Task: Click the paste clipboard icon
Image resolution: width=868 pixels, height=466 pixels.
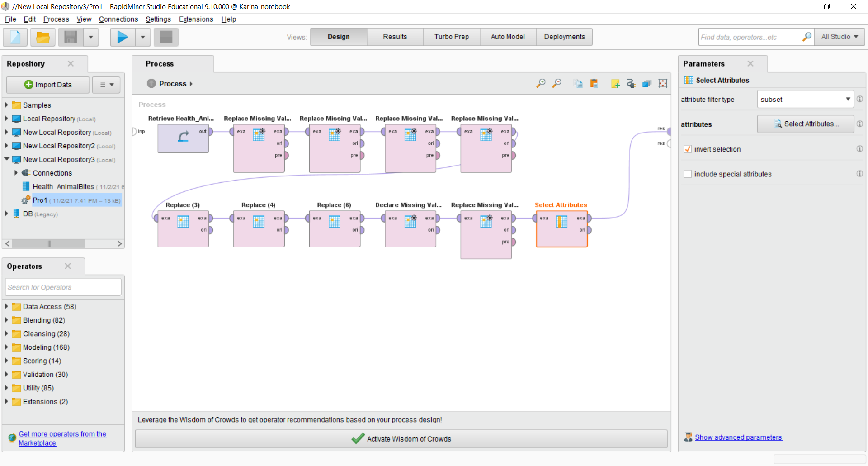Action: tap(594, 83)
